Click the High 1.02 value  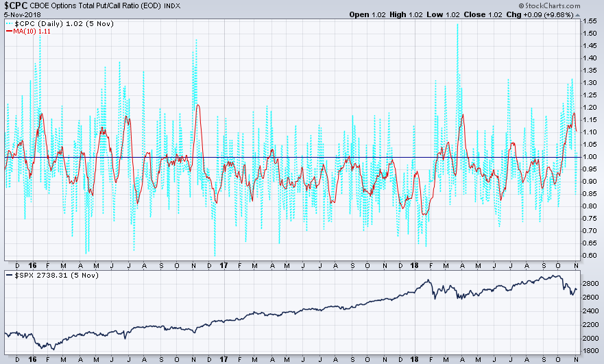406,14
